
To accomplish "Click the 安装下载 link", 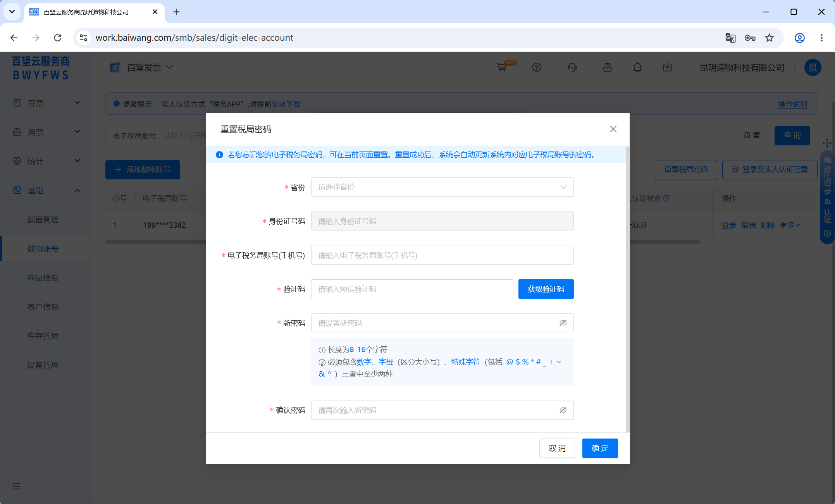I will click(x=286, y=104).
